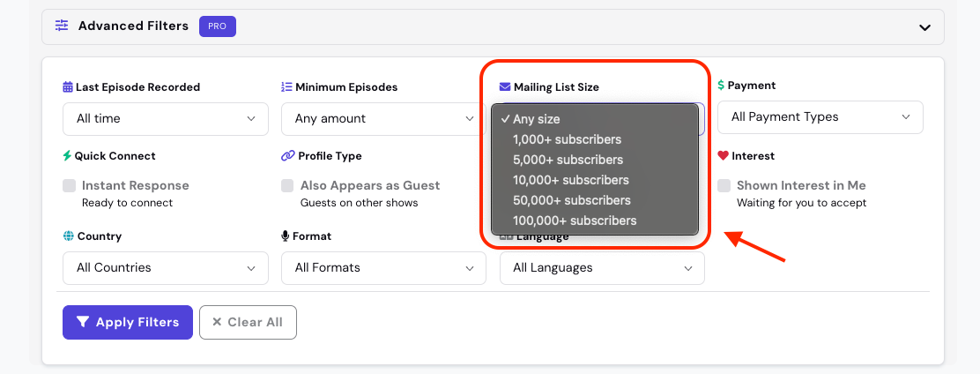The width and height of the screenshot is (980, 374).
Task: Enable the Shown Interest in Me checkbox
Action: click(724, 186)
